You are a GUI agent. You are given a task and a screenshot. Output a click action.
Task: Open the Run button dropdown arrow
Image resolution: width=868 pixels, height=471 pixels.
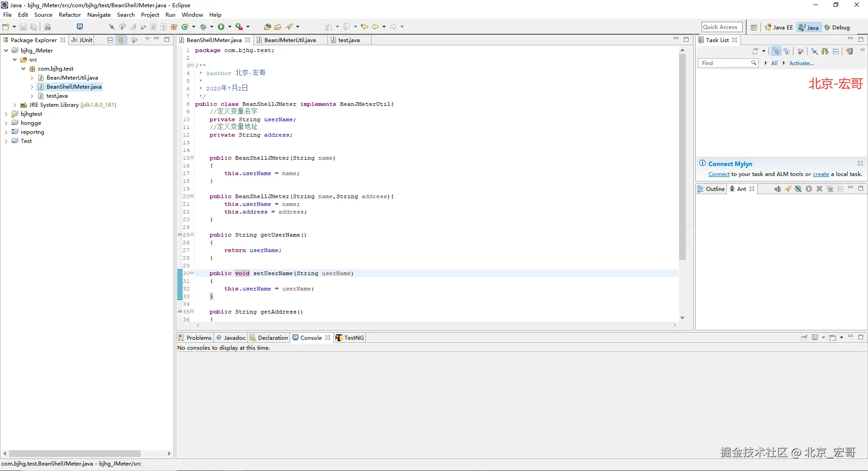click(230, 27)
